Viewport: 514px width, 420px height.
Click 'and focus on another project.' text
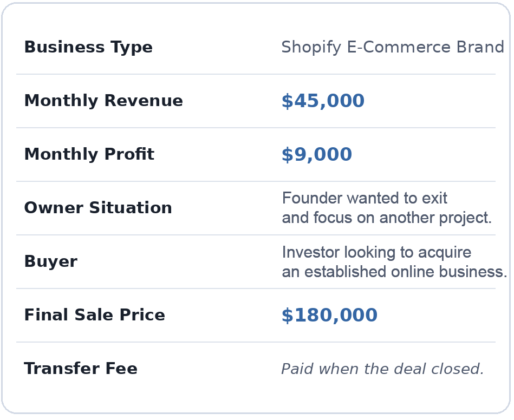[387, 218]
